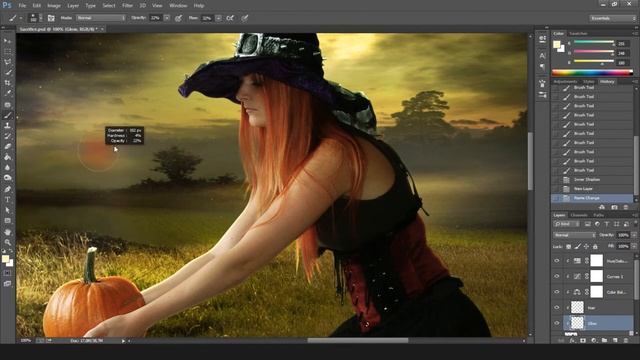Select the Path Selection arrow tool
The image size is (640, 360).
pos(7,210)
